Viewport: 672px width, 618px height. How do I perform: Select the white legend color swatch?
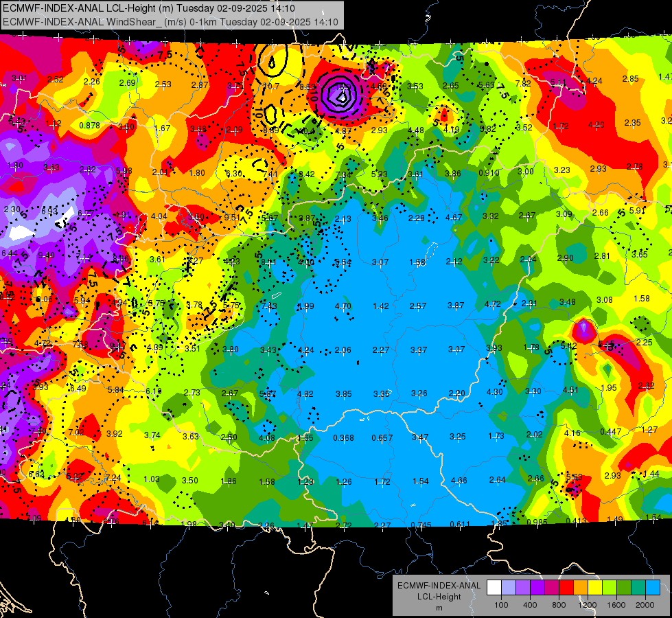(494, 588)
